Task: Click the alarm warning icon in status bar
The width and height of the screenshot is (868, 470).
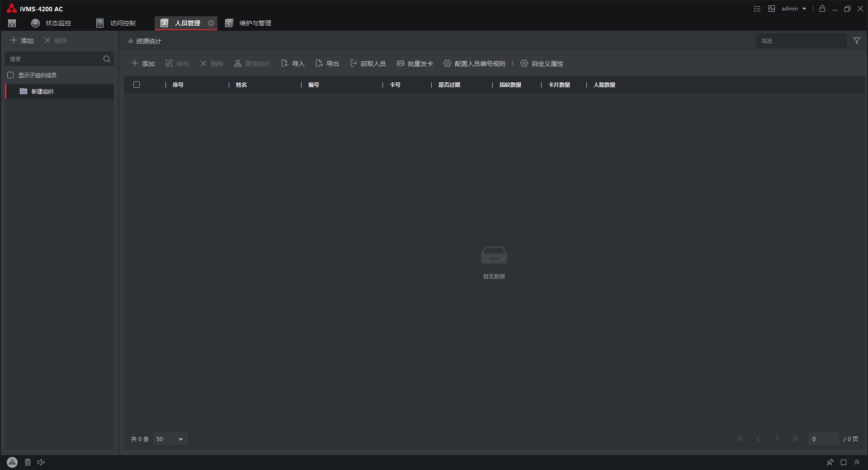Action: 12,462
